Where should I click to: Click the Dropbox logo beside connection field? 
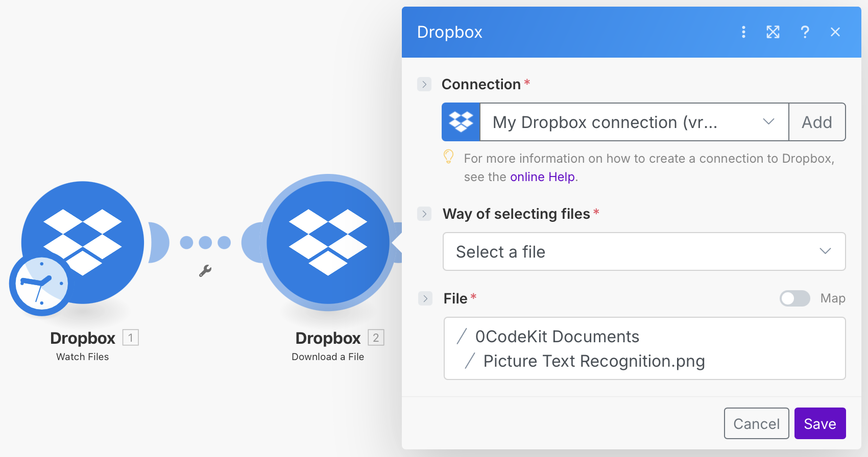[461, 122]
